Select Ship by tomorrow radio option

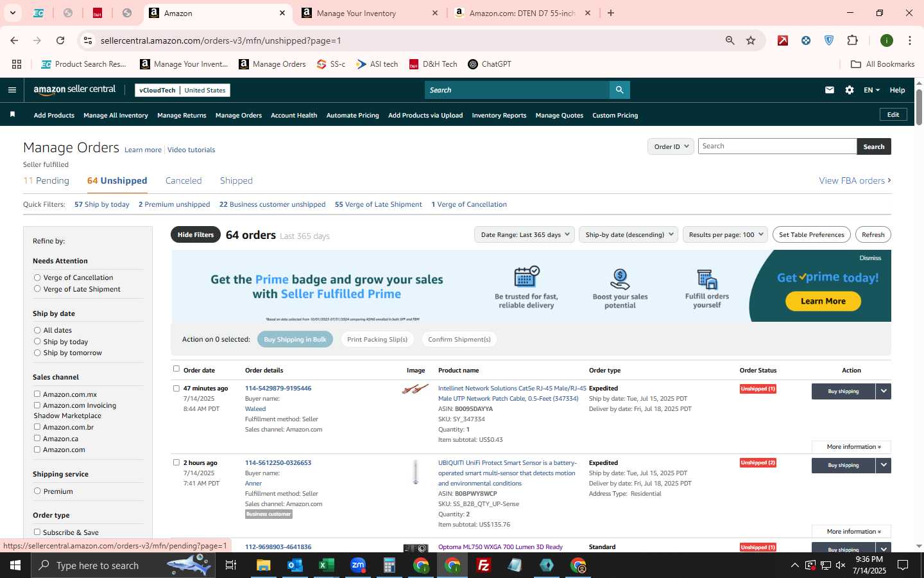(x=37, y=353)
